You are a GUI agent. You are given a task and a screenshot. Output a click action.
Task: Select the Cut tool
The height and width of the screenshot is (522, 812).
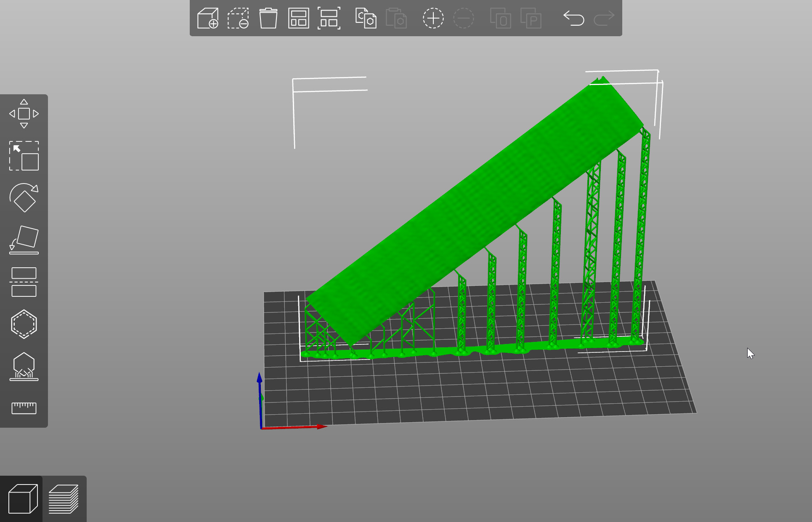24,282
